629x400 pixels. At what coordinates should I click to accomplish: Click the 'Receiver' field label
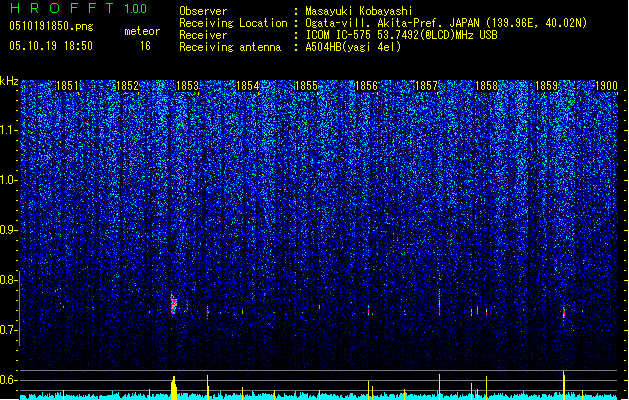click(x=203, y=35)
